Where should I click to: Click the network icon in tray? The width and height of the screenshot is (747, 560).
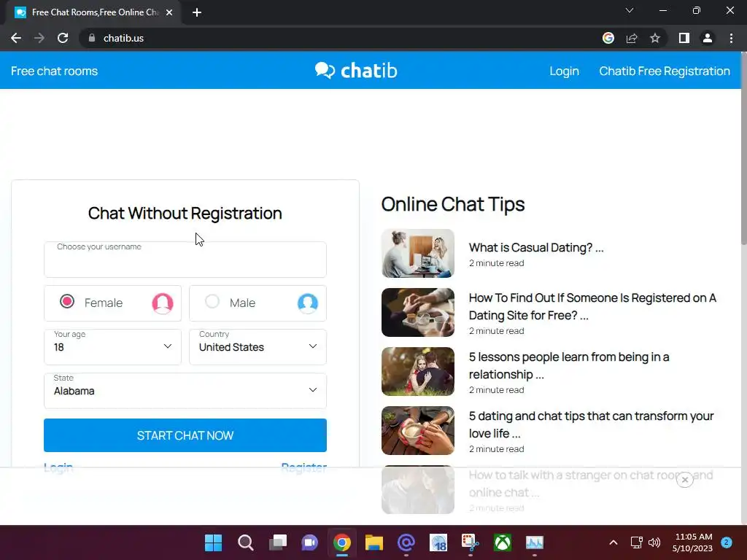tap(636, 542)
